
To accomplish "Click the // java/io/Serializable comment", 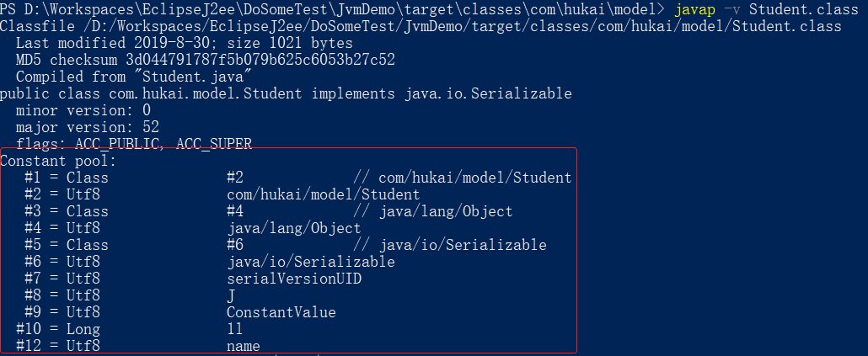I will tap(449, 245).
